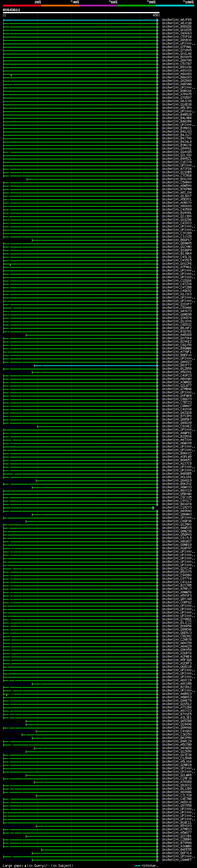Select the UniRef100_A9SB30 label
Viewport: 197px width, 868px height.
tap(177, 40)
